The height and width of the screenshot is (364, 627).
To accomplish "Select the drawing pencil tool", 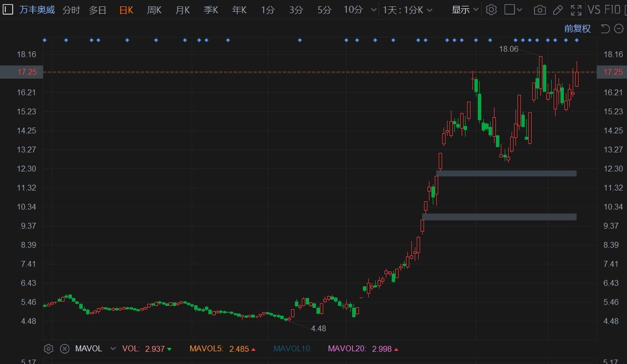I will tap(558, 10).
